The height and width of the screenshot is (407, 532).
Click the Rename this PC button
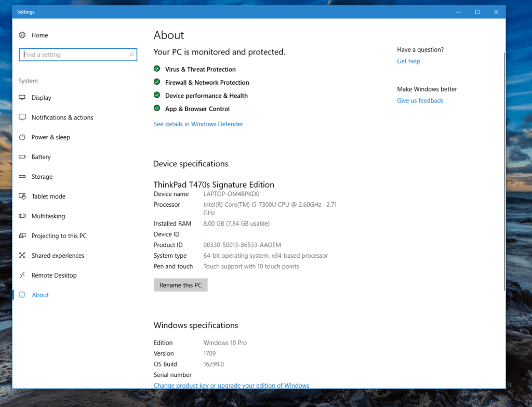point(180,285)
